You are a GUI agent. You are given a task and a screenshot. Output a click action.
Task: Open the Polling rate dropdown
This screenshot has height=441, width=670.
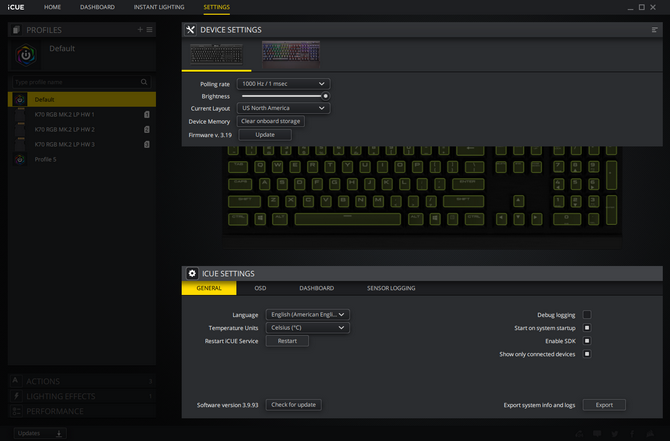point(283,84)
